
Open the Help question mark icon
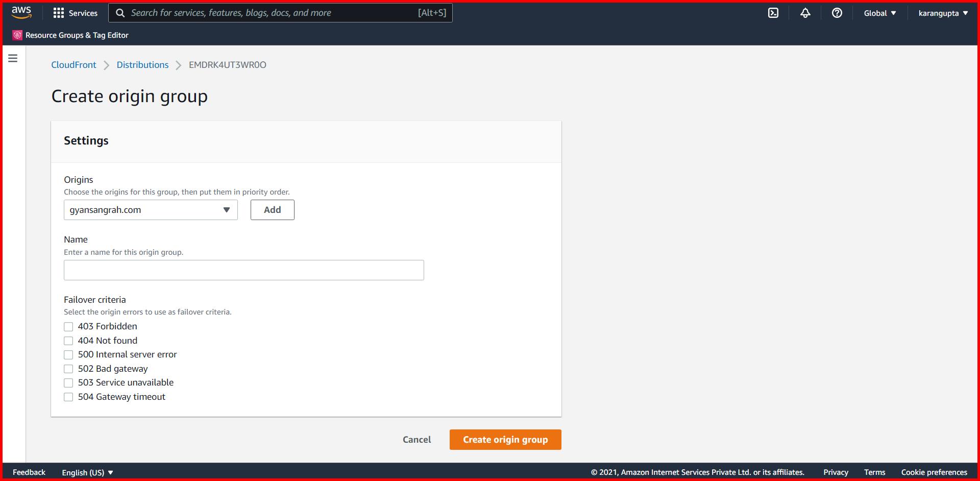tap(836, 13)
